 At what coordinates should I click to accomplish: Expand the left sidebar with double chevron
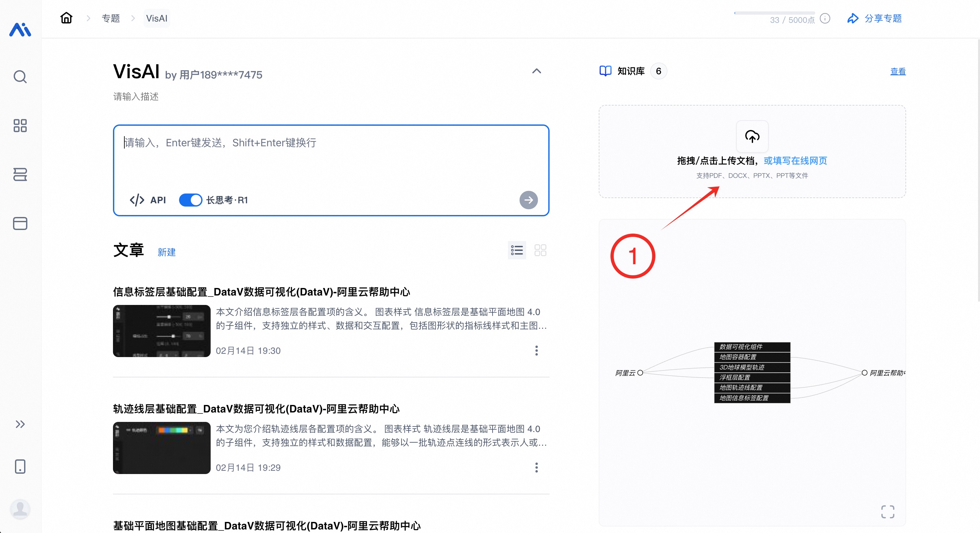click(x=20, y=424)
